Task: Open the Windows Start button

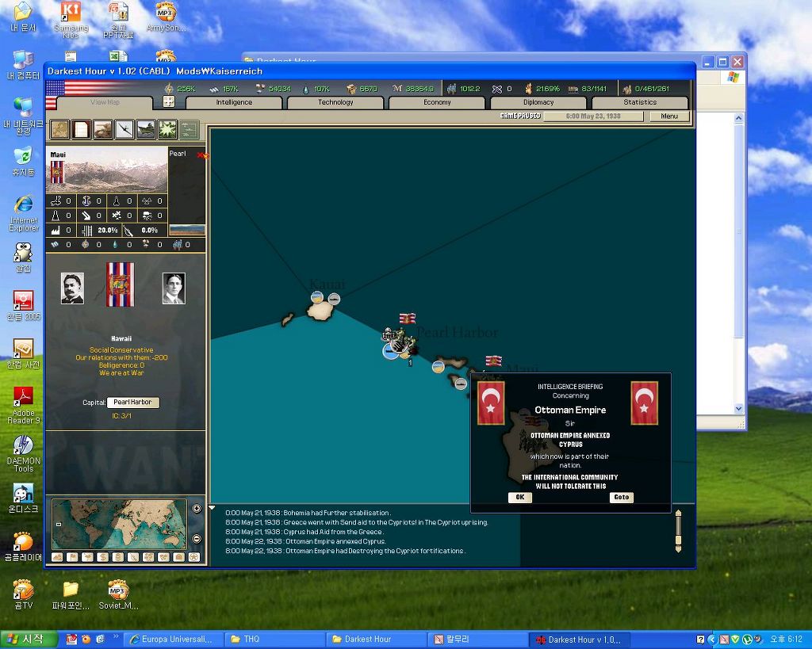Action: (x=29, y=639)
